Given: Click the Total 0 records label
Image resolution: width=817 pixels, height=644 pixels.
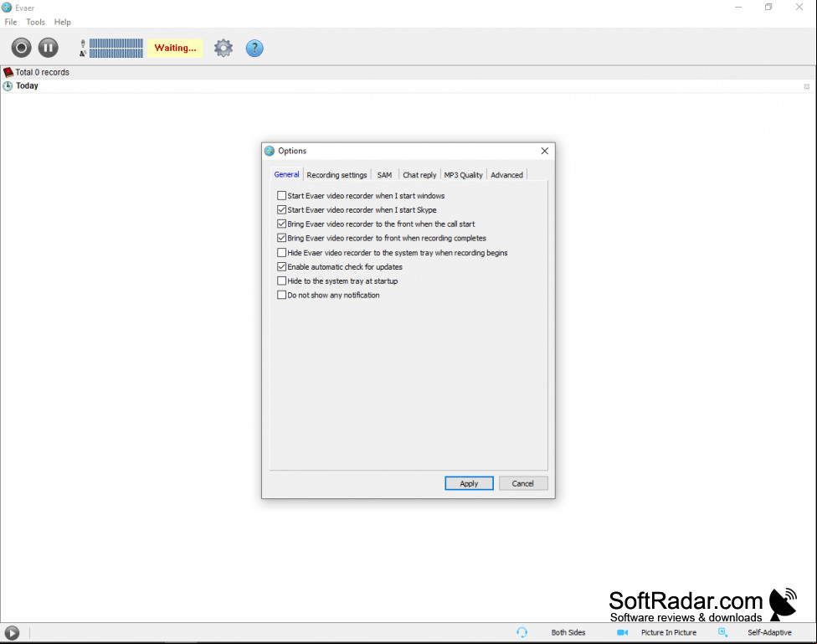Looking at the screenshot, I should tap(42, 72).
